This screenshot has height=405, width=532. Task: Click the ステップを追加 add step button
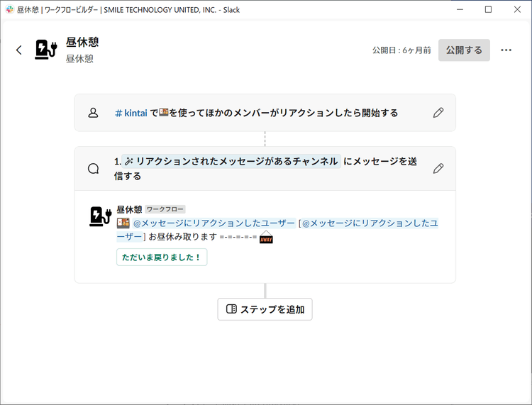(x=265, y=309)
